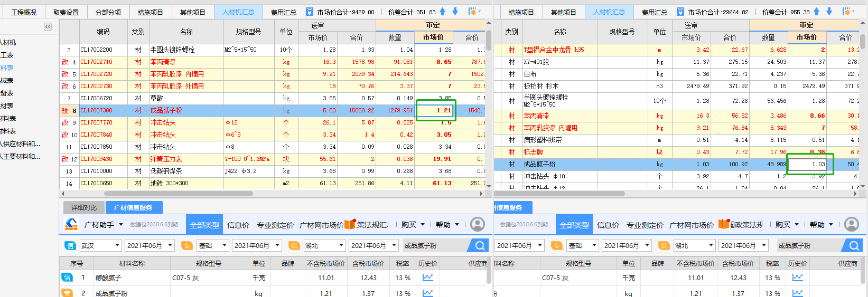
Task: Open 费用汇总 tab in left pane
Action: (283, 12)
